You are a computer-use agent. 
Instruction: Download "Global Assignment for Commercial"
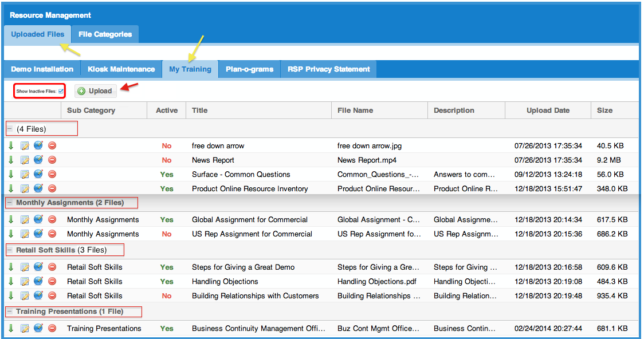click(x=11, y=219)
